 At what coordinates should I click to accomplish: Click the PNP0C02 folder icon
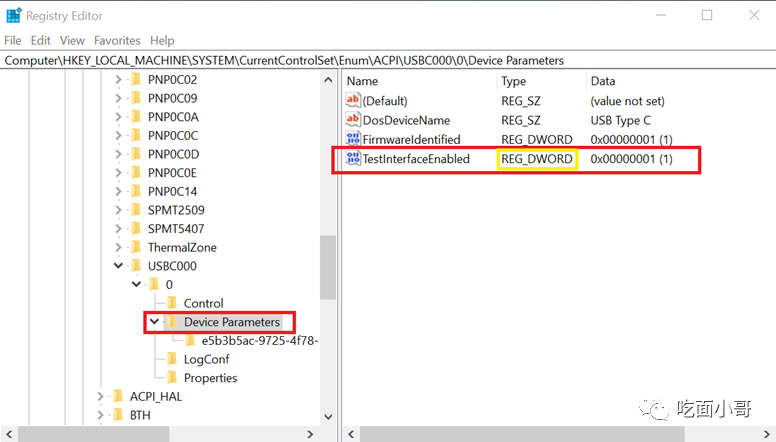point(136,80)
